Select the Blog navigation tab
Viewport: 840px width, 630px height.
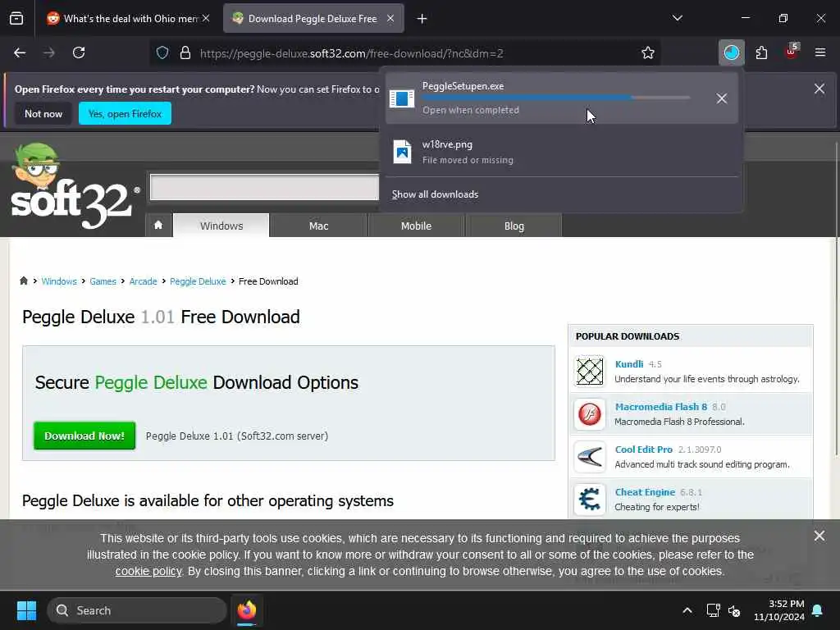click(x=514, y=226)
